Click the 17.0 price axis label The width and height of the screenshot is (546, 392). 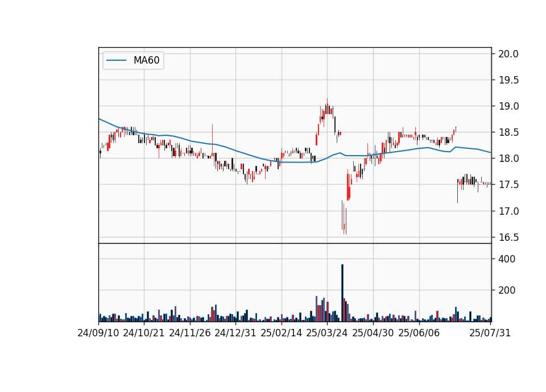tap(508, 211)
